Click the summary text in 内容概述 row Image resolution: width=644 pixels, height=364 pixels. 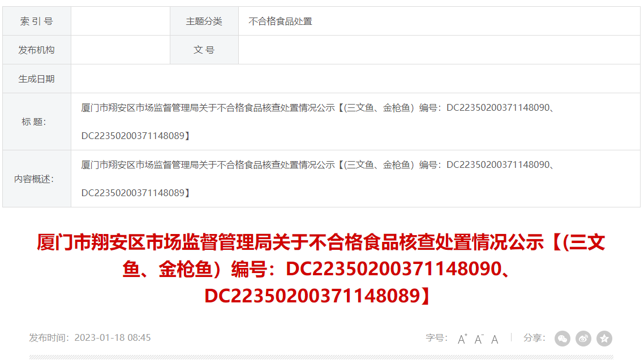(319, 179)
